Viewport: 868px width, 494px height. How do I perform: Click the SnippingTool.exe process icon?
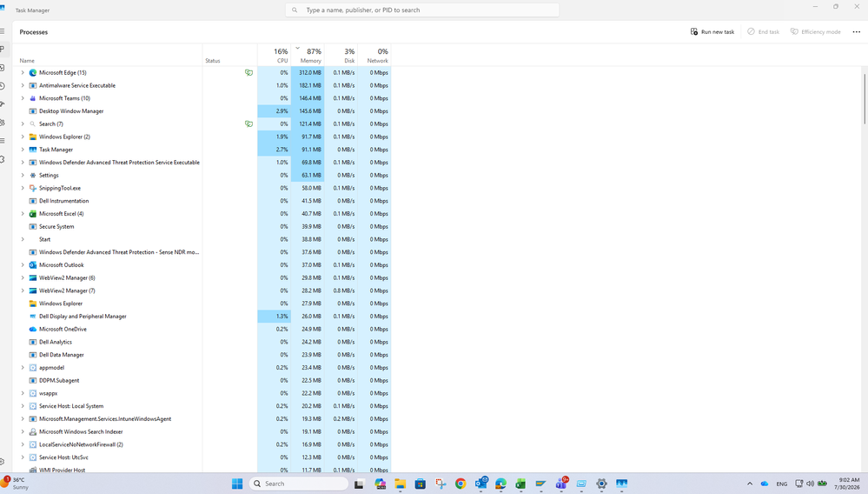pos(33,189)
